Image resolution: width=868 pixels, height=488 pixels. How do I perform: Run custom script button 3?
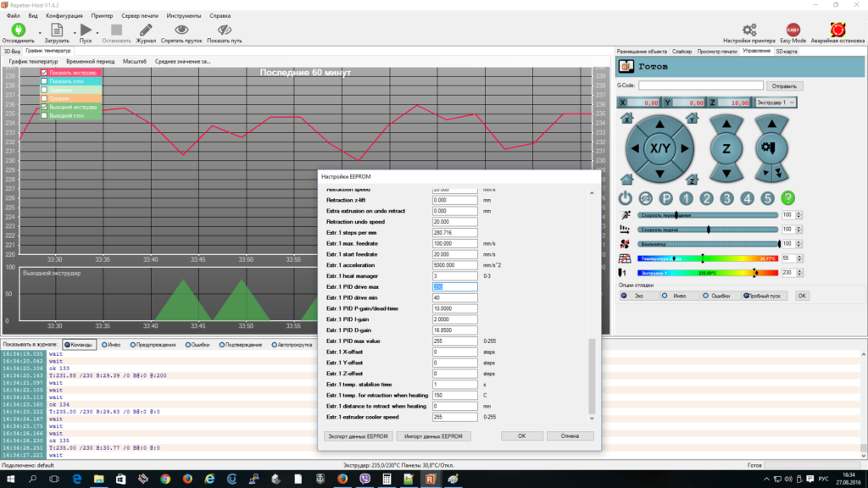[726, 198]
